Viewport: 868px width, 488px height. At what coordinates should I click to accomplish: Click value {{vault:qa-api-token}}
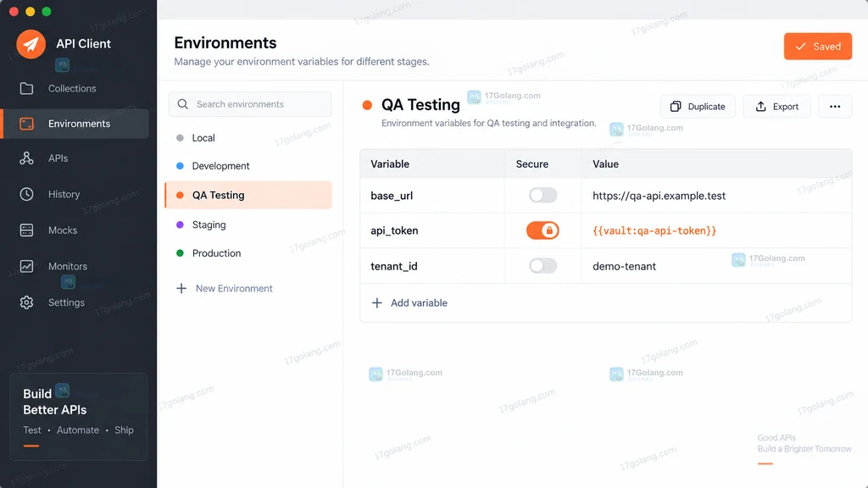click(x=654, y=230)
